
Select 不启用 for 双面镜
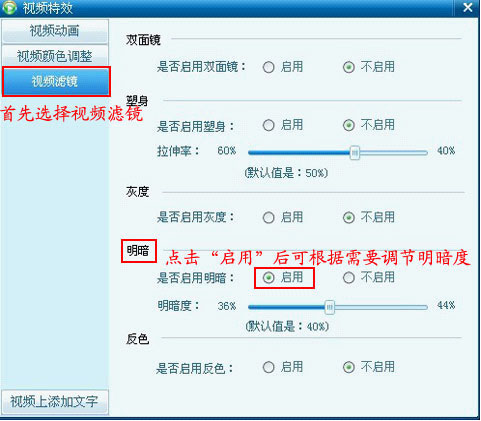coord(349,67)
